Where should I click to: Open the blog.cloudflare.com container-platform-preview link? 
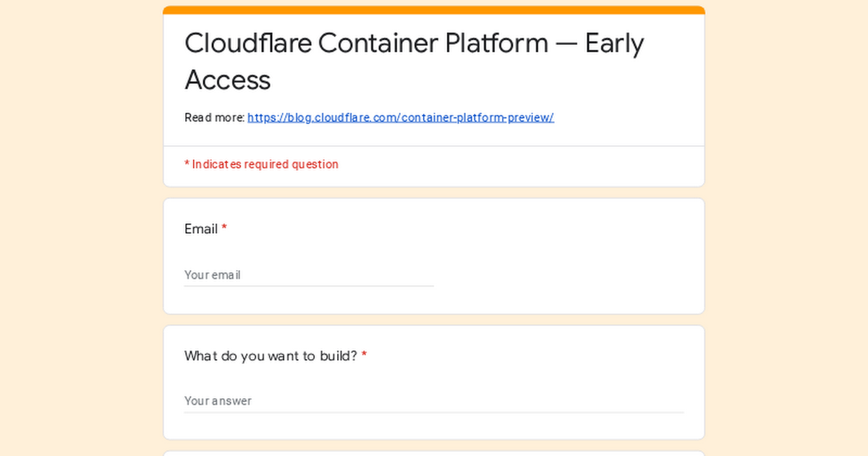401,117
